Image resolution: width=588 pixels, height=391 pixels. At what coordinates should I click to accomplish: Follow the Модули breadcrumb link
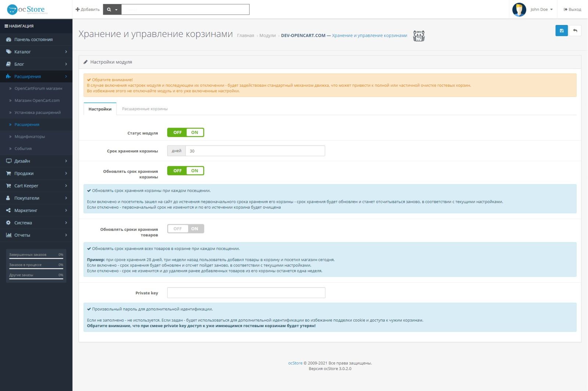[268, 36]
